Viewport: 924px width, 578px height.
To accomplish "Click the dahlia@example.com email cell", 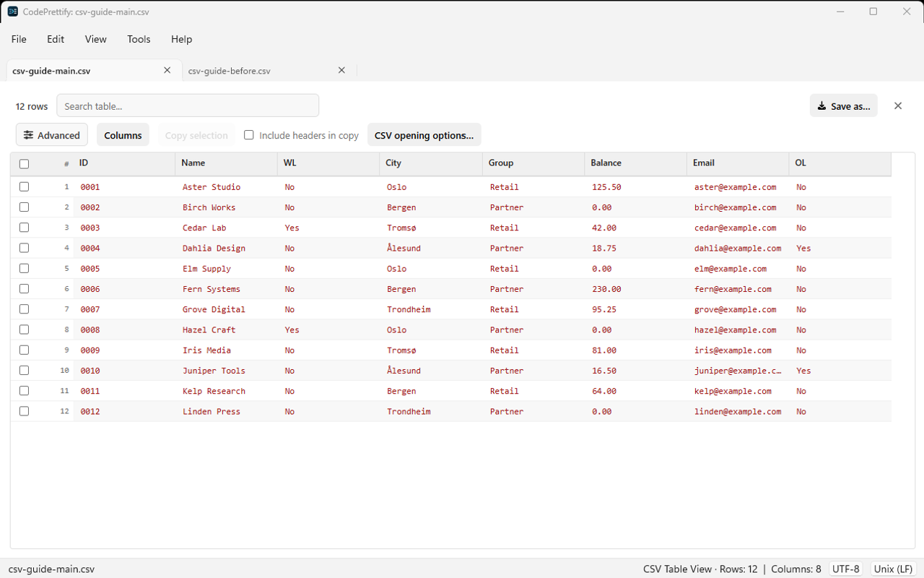I will pos(738,249).
